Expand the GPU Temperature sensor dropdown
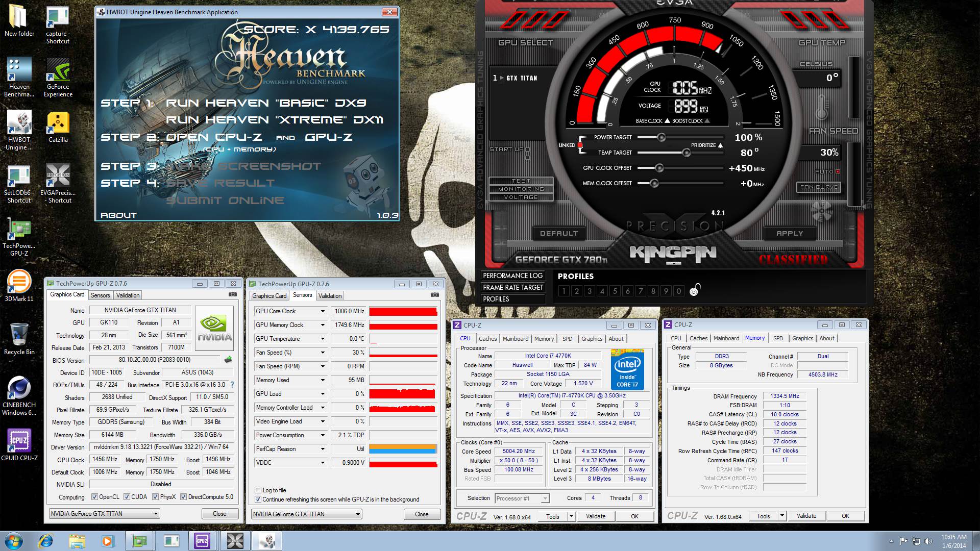Screen dimensions: 980x551 (323, 339)
